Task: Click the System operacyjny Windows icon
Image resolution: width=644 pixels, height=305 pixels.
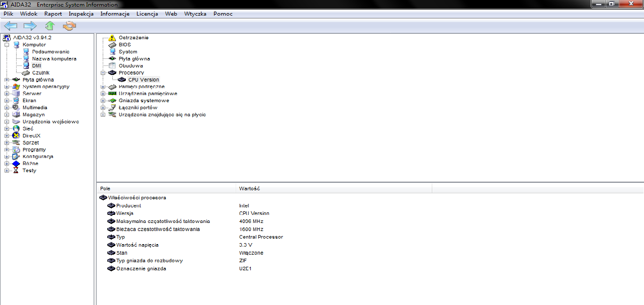Action: click(x=16, y=87)
